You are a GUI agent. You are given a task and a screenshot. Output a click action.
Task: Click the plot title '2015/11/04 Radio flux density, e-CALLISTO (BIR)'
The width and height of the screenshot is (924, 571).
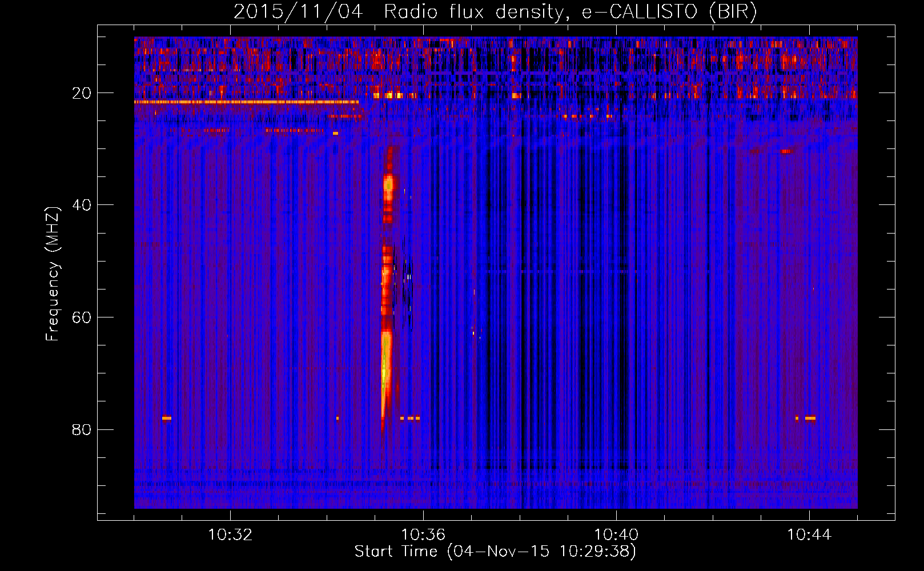(495, 11)
